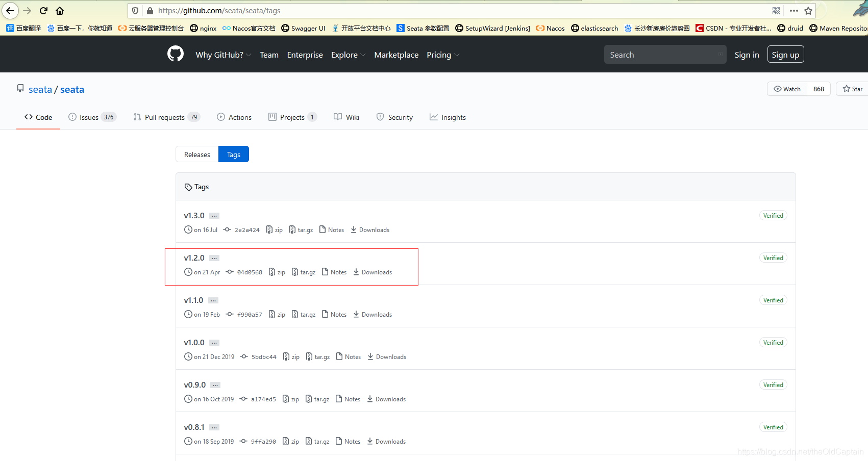
Task: Download v0.9.0 zip archive
Action: tap(291, 399)
